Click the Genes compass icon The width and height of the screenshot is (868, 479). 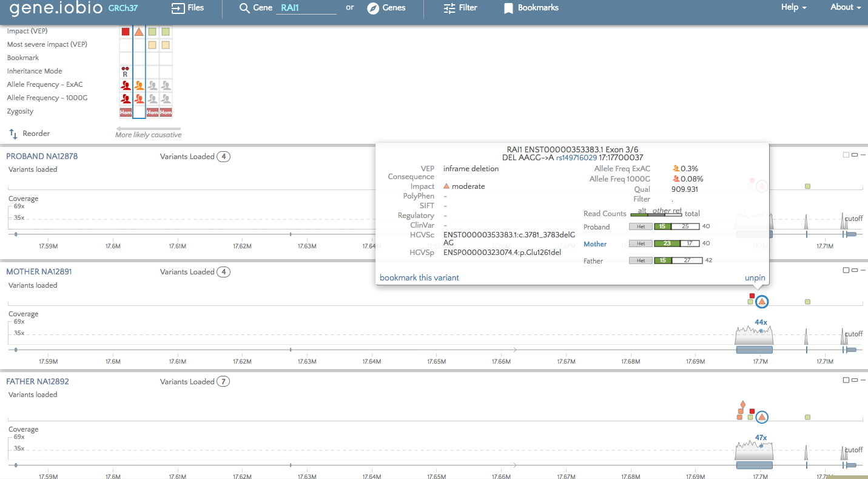[x=373, y=8]
